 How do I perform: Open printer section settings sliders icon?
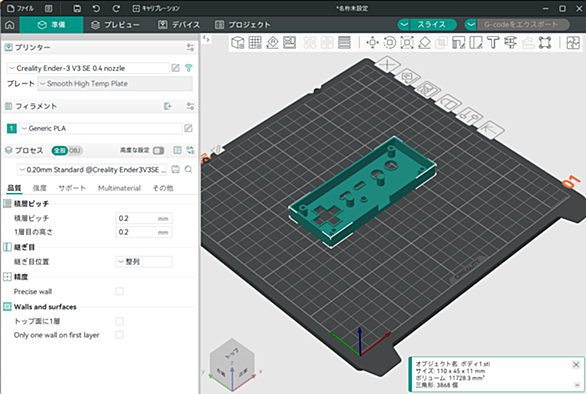point(190,47)
